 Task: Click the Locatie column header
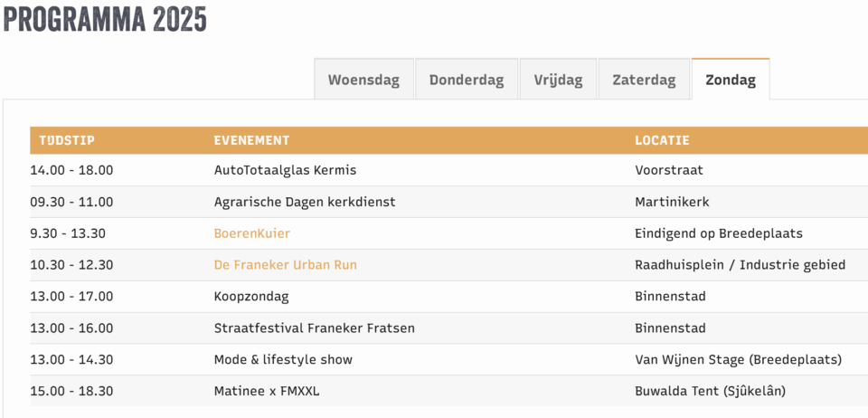point(662,140)
